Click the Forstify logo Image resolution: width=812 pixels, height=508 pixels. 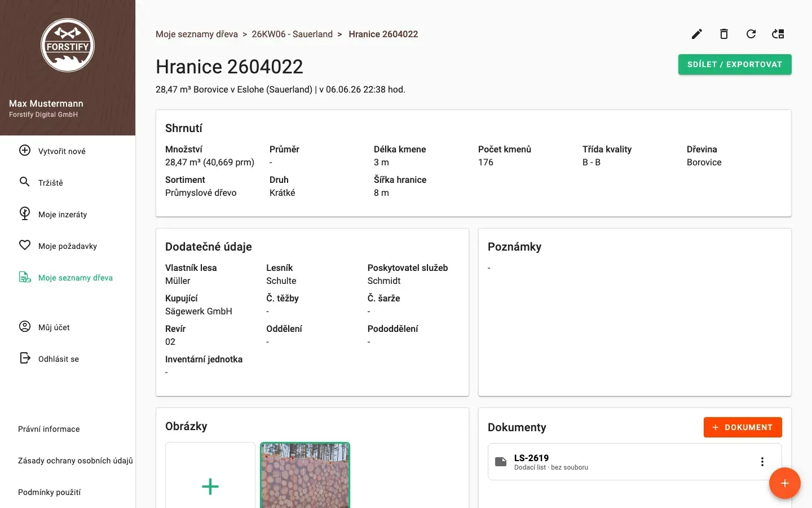pos(68,45)
